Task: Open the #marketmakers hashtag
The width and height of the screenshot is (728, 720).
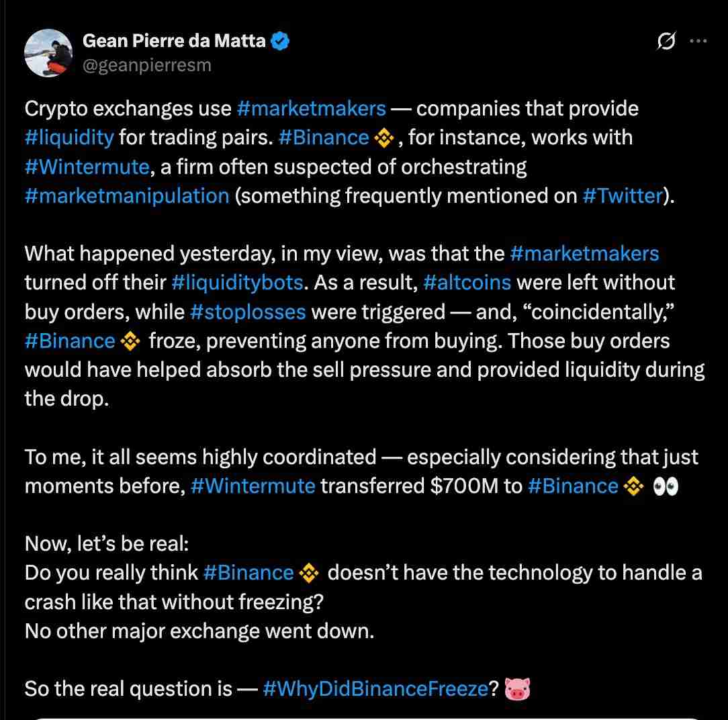Action: [x=312, y=108]
